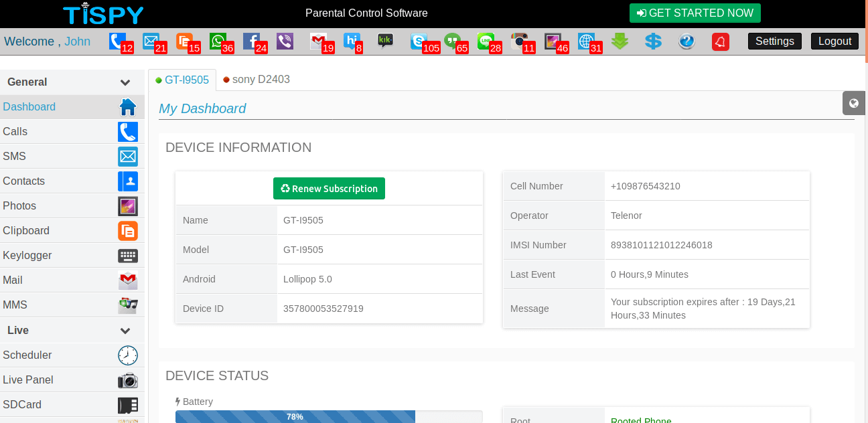
Task: Open Live Panel in the sidebar
Action: click(x=72, y=380)
